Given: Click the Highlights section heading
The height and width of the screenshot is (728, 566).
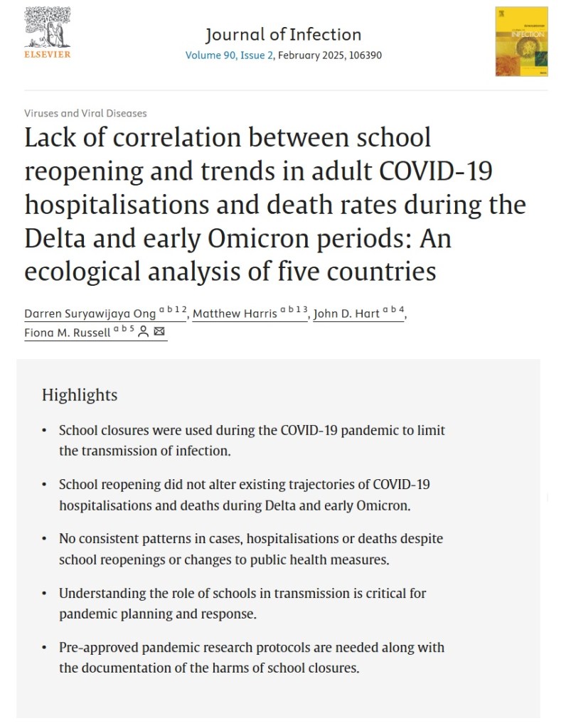Looking at the screenshot, I should point(80,395).
